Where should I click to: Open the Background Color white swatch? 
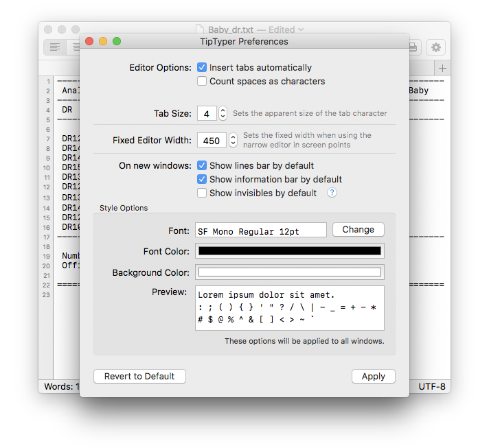(289, 272)
